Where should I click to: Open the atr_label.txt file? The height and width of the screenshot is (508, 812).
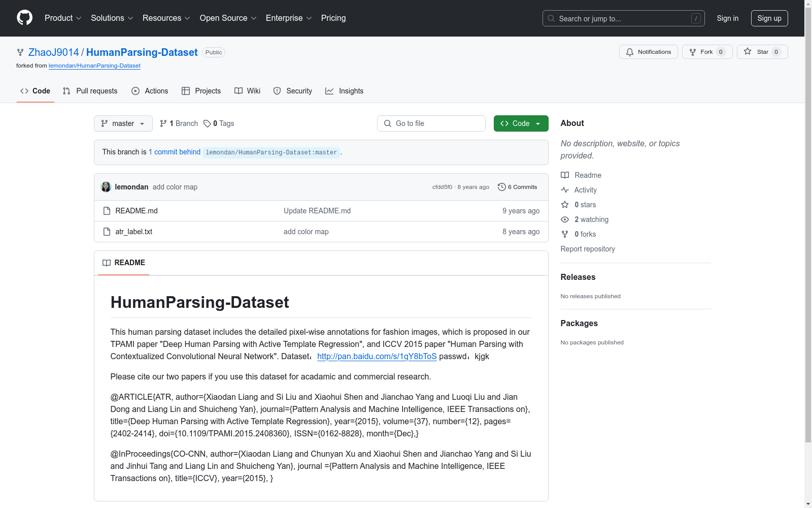(x=134, y=232)
